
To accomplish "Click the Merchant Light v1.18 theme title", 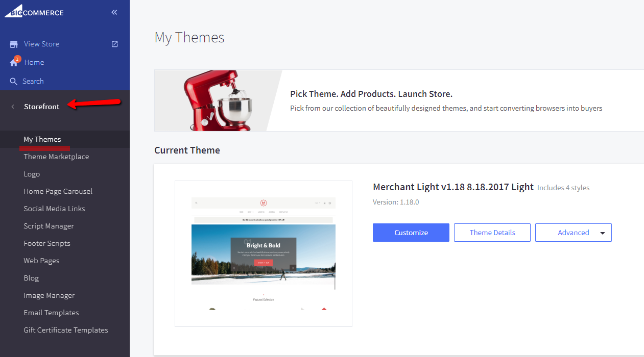I will point(454,187).
